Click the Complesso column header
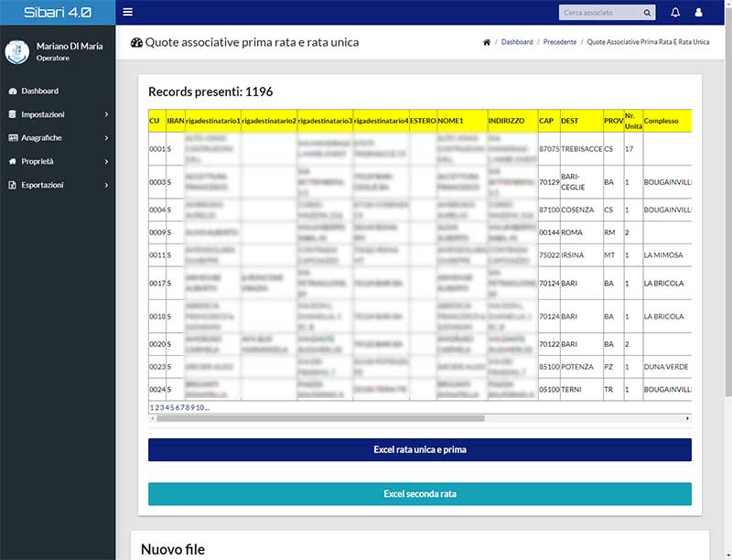Screen dimensions: 732x560 coord(667,121)
